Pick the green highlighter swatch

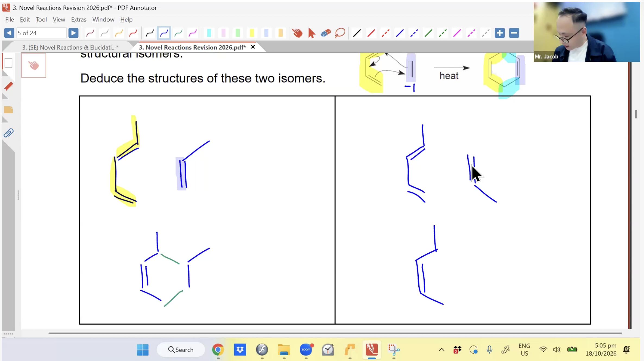tap(238, 33)
